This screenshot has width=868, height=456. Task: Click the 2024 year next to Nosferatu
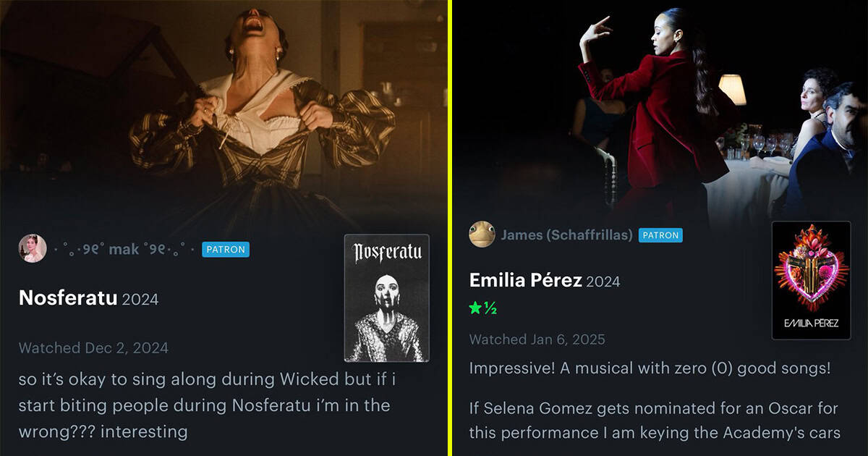[140, 299]
